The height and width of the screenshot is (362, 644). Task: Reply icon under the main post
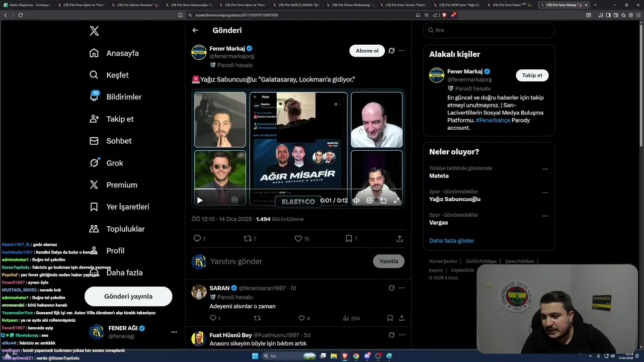tap(197, 239)
